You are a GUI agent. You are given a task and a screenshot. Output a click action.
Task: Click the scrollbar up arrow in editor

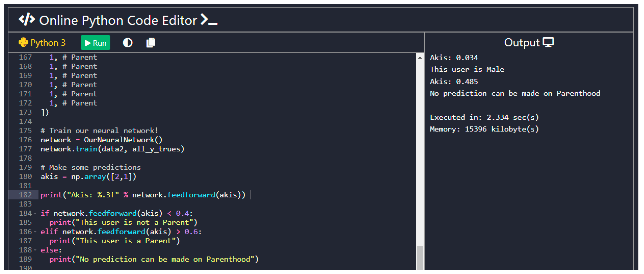pyautogui.click(x=420, y=58)
